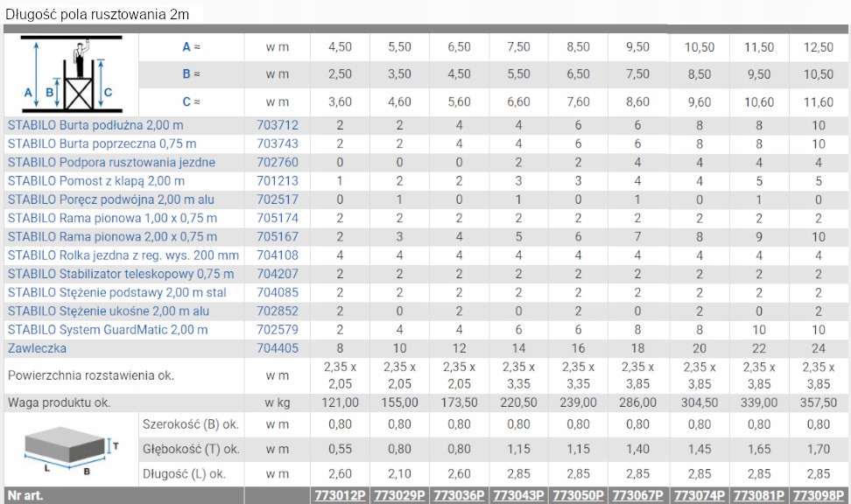Click part number 702517
Screen dimensions: 851x504
278,199
